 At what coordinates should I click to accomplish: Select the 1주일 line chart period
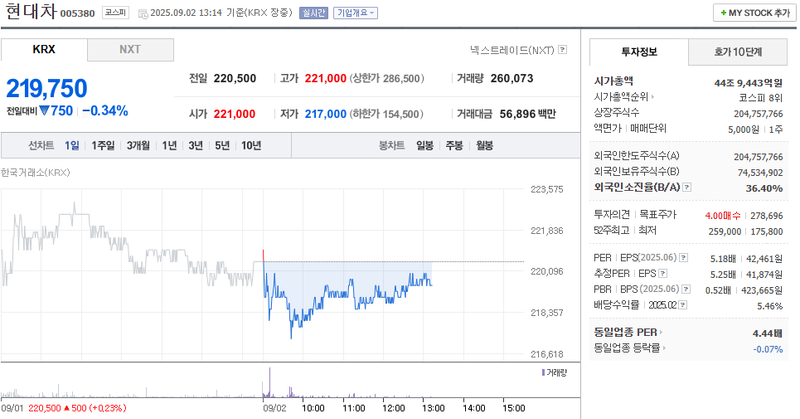(103, 146)
